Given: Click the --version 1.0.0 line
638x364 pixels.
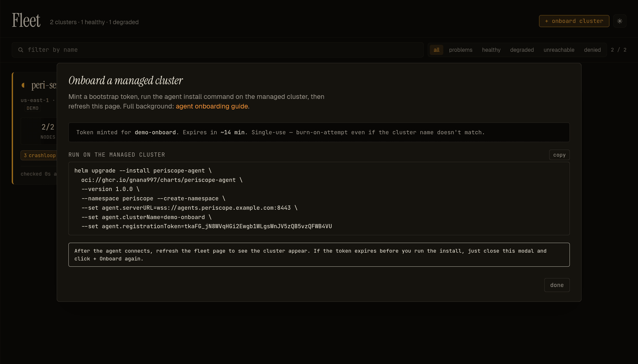Looking at the screenshot, I should 110,189.
